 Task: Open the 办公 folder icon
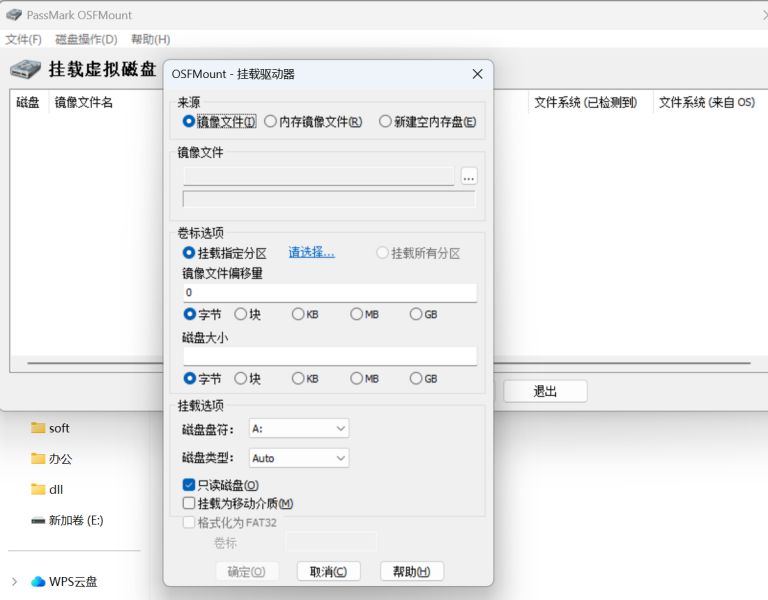pos(38,458)
